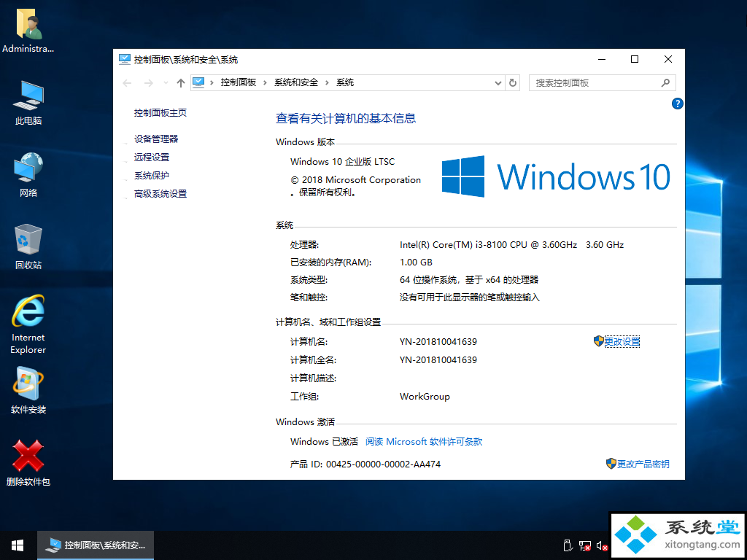Open 阅读 Microsoft 软件许可条款 link
747x560 pixels.
[424, 441]
